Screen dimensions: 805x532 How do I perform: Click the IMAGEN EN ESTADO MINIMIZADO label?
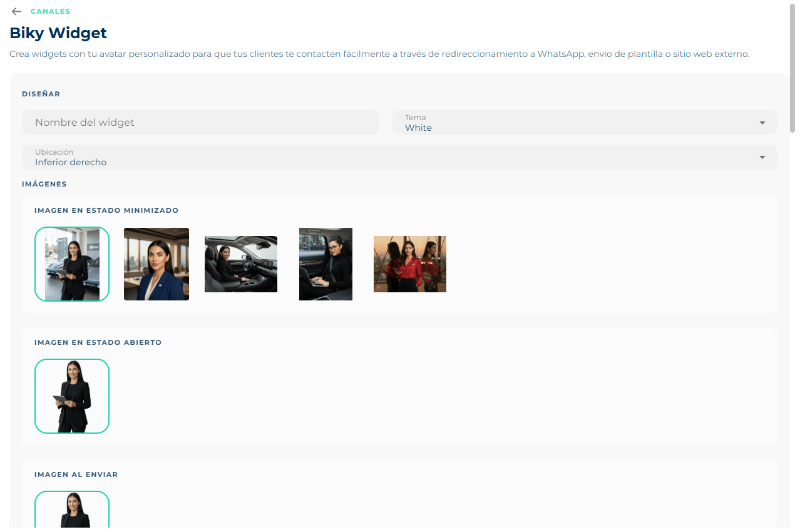106,210
